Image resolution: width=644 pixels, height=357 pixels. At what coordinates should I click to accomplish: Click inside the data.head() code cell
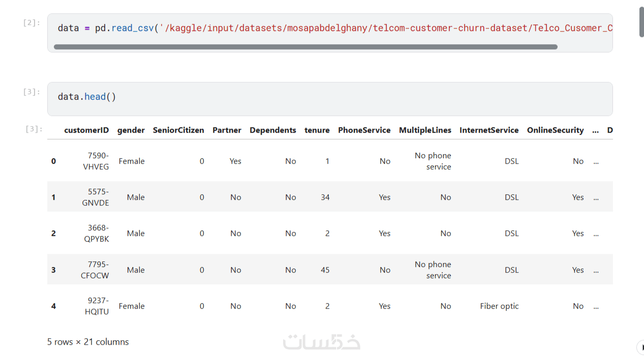point(330,99)
